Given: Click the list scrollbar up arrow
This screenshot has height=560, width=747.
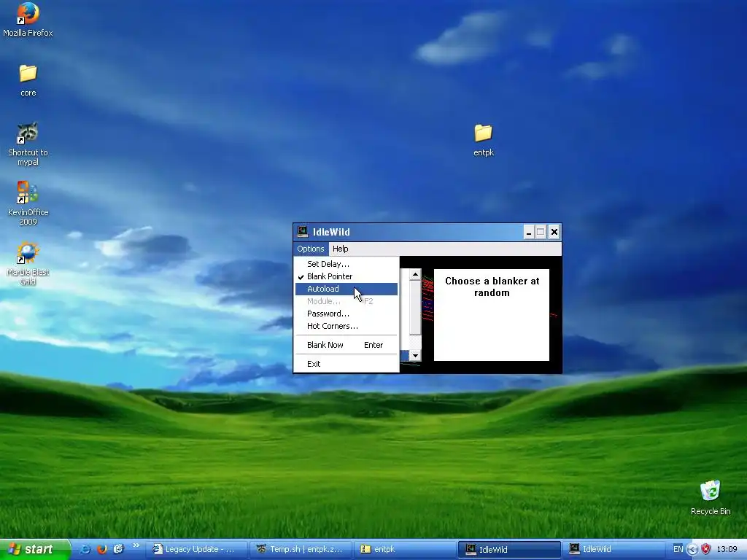Looking at the screenshot, I should point(415,275).
